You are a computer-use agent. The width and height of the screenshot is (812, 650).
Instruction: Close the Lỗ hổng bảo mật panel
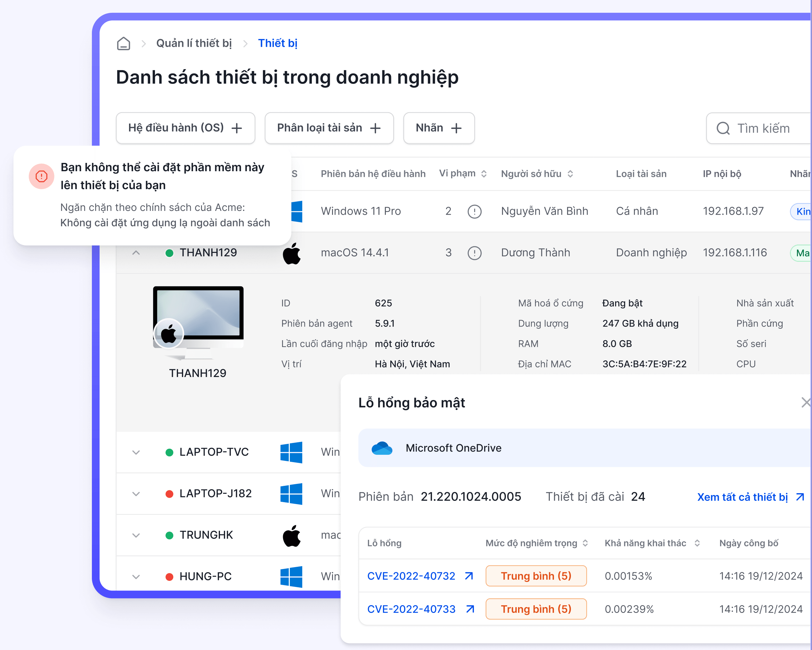tap(806, 402)
